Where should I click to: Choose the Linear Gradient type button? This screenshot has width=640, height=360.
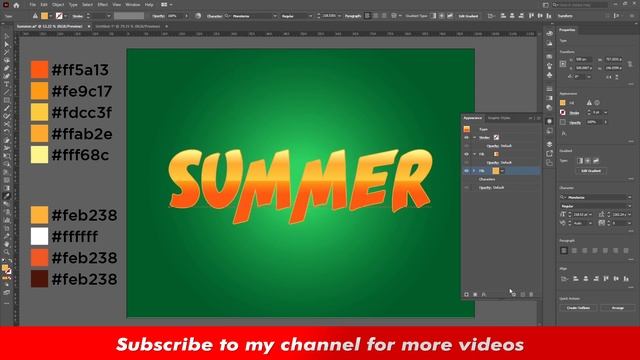[x=580, y=161]
